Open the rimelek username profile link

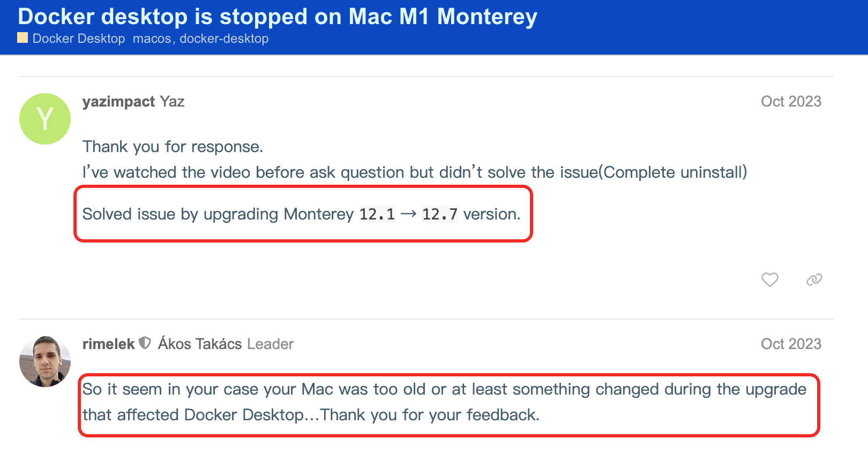pos(108,344)
